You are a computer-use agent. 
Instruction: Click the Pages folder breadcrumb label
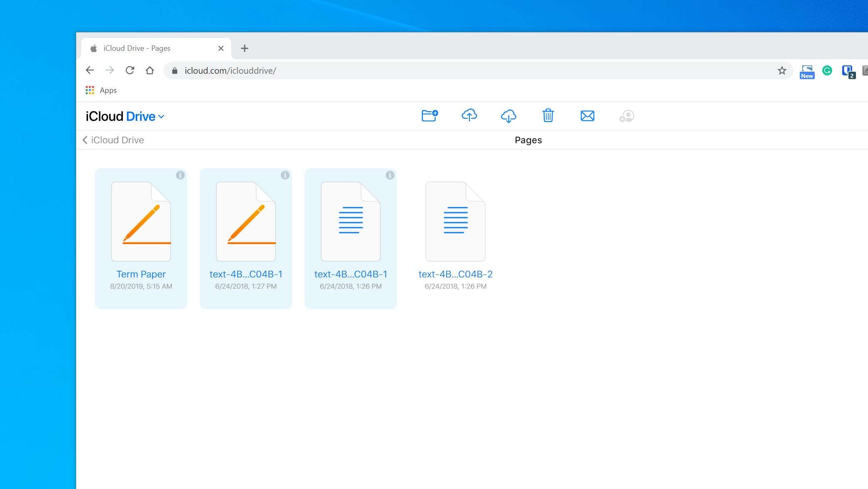[x=528, y=140]
